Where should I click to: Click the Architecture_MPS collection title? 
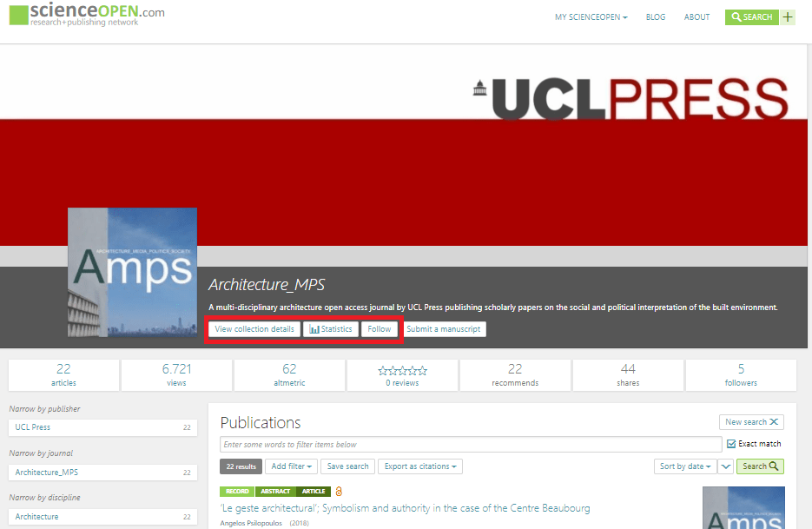click(x=267, y=284)
